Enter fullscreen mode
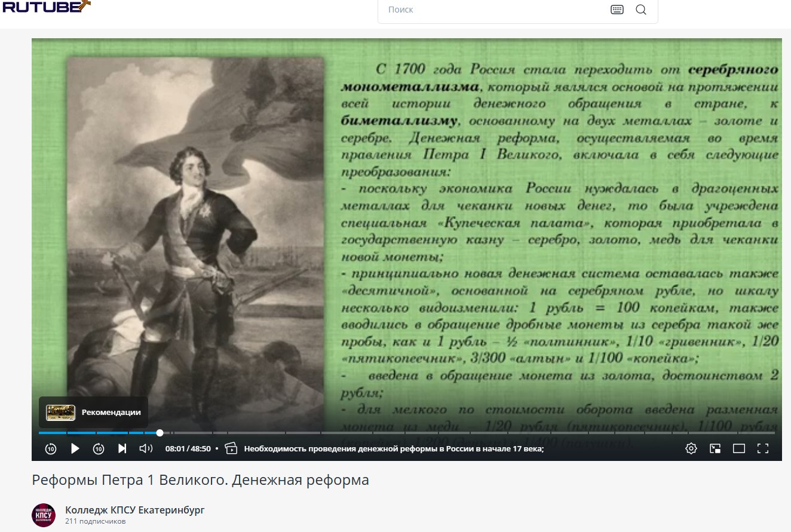The width and height of the screenshot is (791, 532). pos(762,448)
